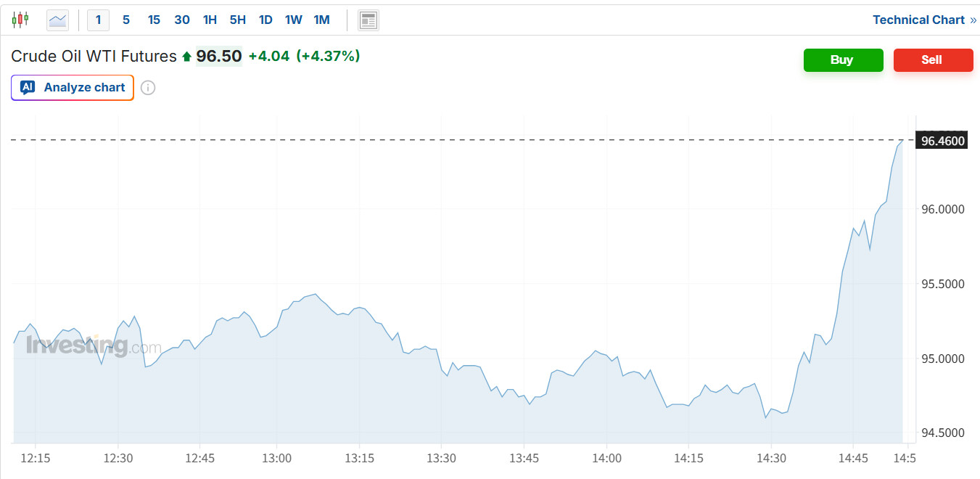Click the chart info circle icon
Image resolution: width=980 pixels, height=479 pixels.
148,88
